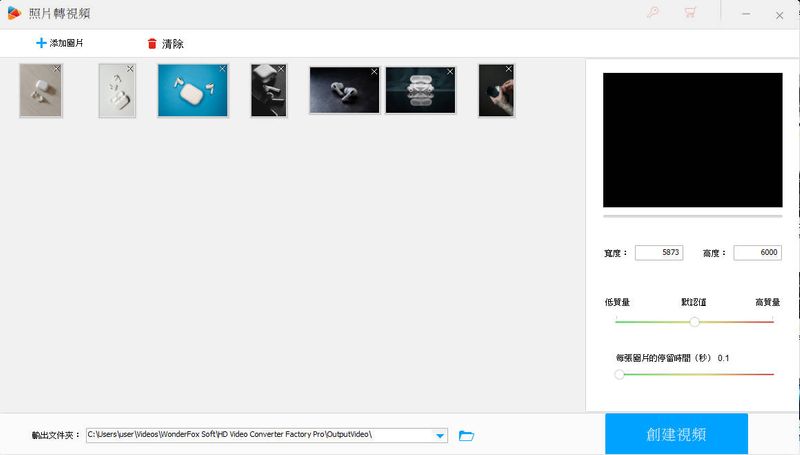Minimize the photo to video window
Image resolution: width=800 pixels, height=455 pixels.
[x=746, y=14]
